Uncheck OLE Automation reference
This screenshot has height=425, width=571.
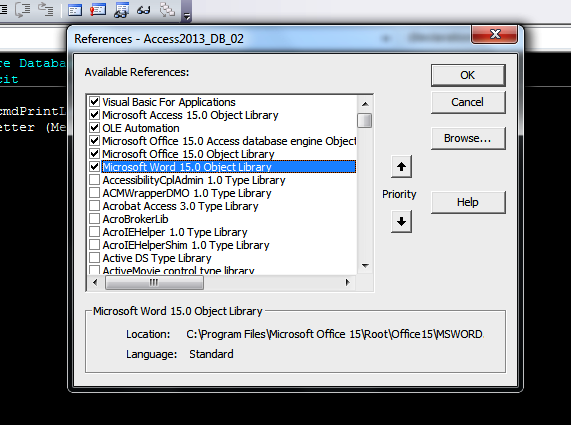94,128
